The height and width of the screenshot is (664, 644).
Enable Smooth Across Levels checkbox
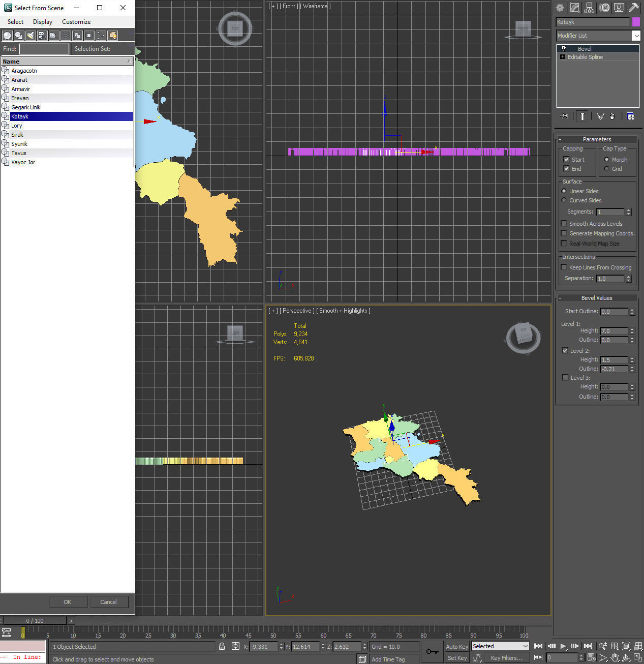[564, 224]
